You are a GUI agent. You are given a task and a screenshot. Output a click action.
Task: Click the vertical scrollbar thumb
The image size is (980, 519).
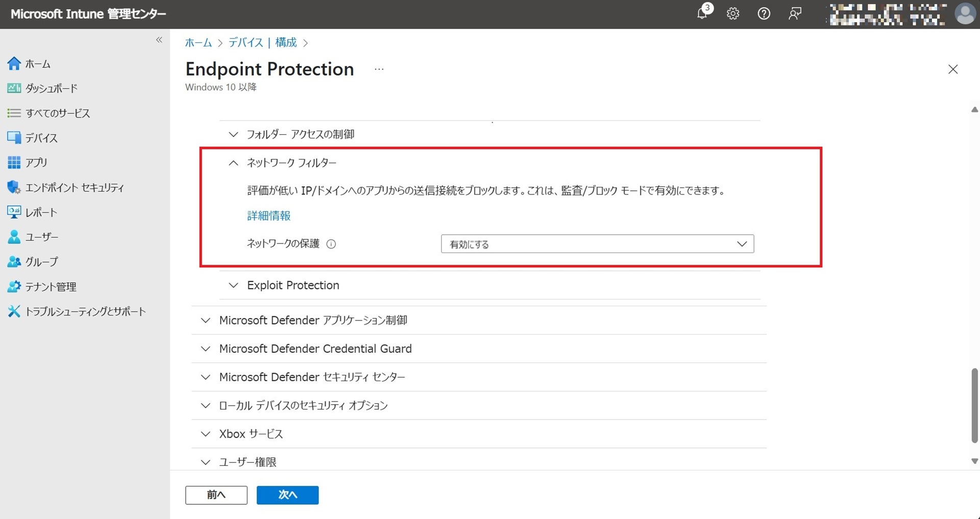coord(974,405)
